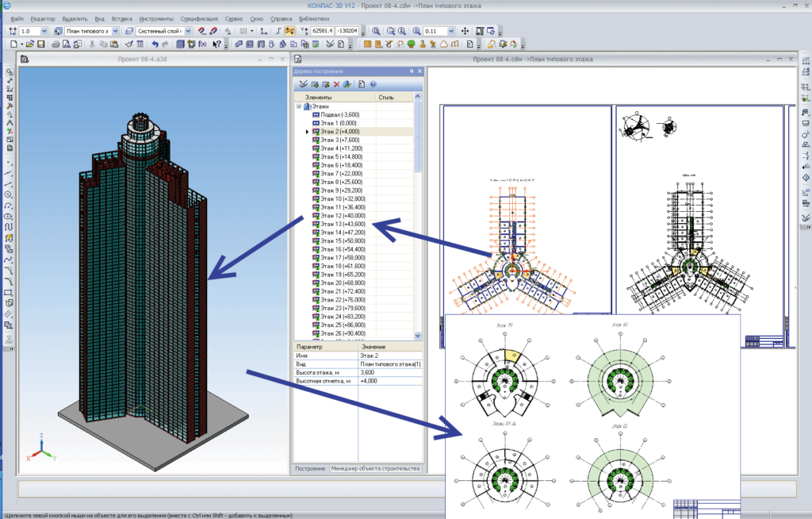The image size is (812, 519).
Task: Open the Системный слой layer dropdown
Action: click(188, 31)
